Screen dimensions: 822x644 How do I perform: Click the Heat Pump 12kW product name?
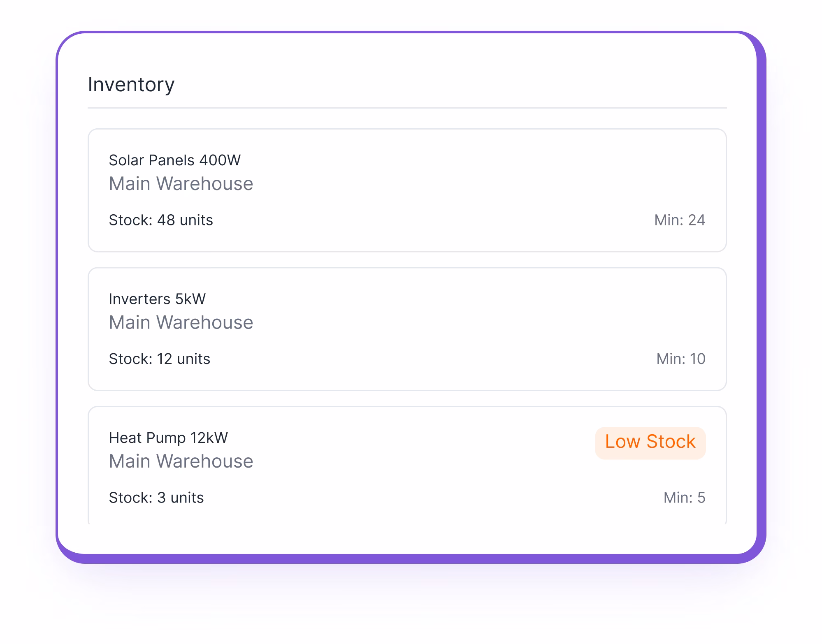pos(168,438)
